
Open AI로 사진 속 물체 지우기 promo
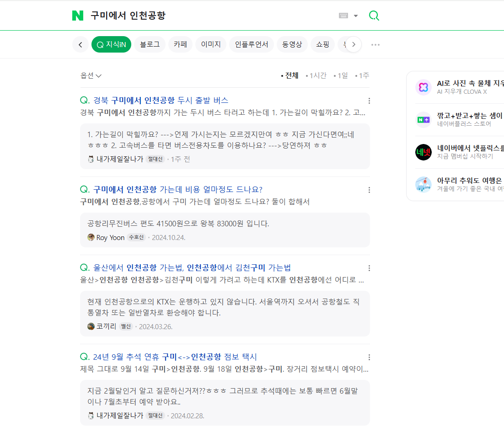[470, 83]
